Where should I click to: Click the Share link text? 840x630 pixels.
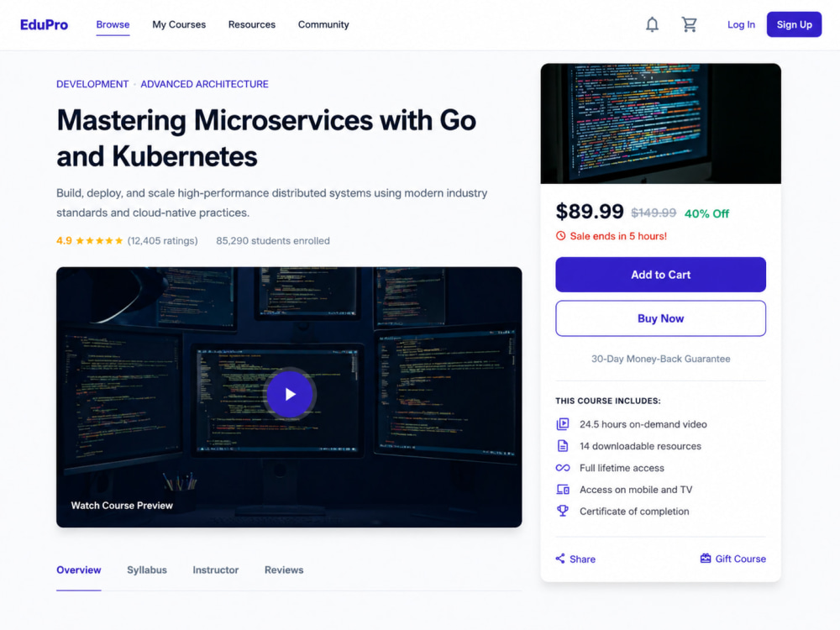pyautogui.click(x=582, y=559)
